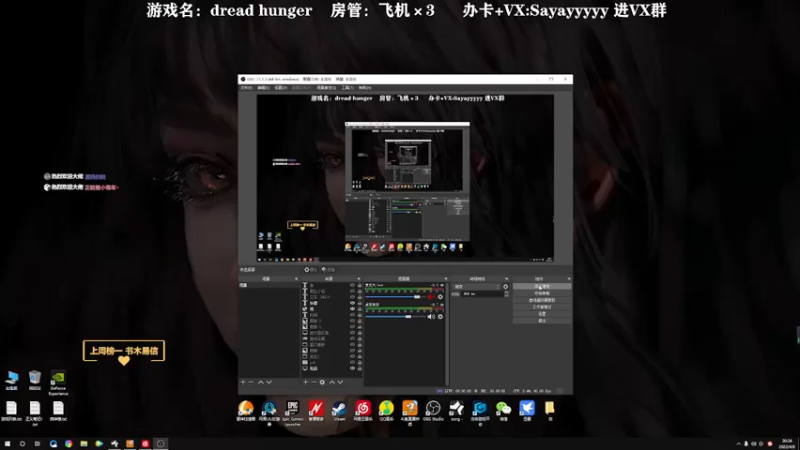The height and width of the screenshot is (450, 800).
Task: Open the Help menu in OBS
Action: pos(365,88)
